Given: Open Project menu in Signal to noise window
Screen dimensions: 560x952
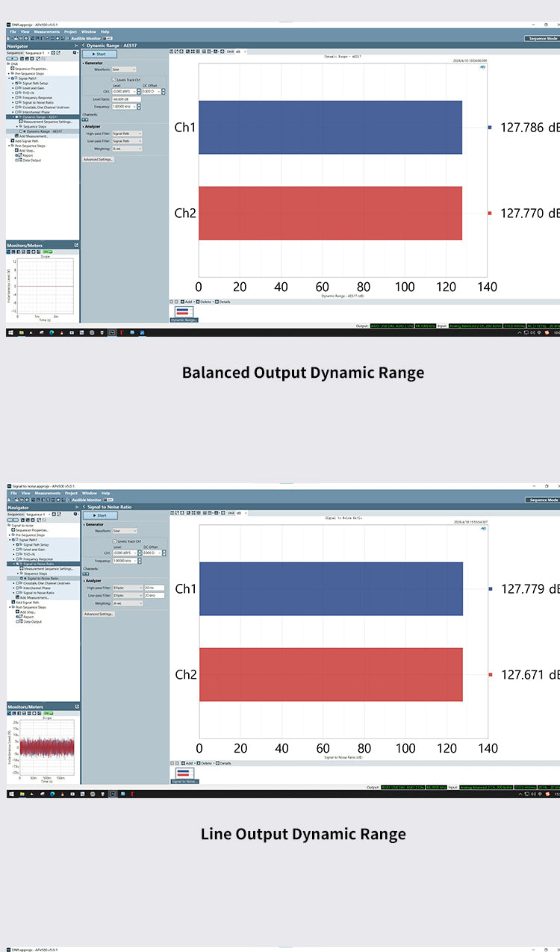Looking at the screenshot, I should click(71, 494).
